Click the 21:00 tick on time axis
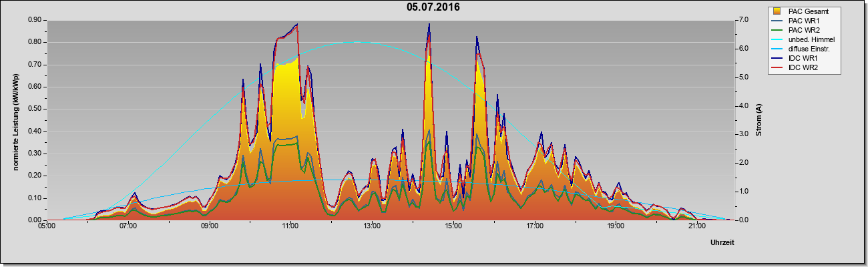 coord(696,226)
